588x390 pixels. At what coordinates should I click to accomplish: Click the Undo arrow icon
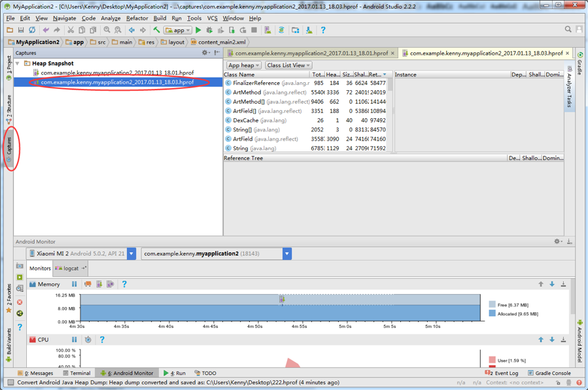(46, 30)
